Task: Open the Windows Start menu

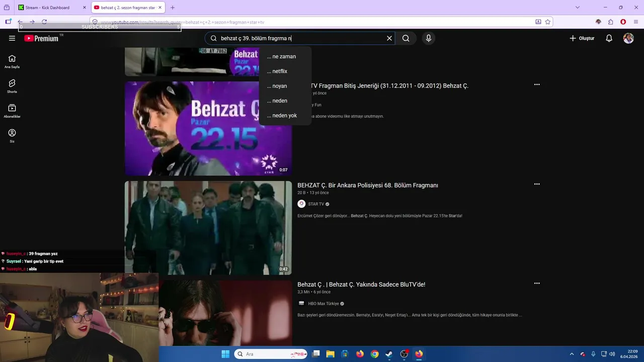Action: click(x=225, y=354)
